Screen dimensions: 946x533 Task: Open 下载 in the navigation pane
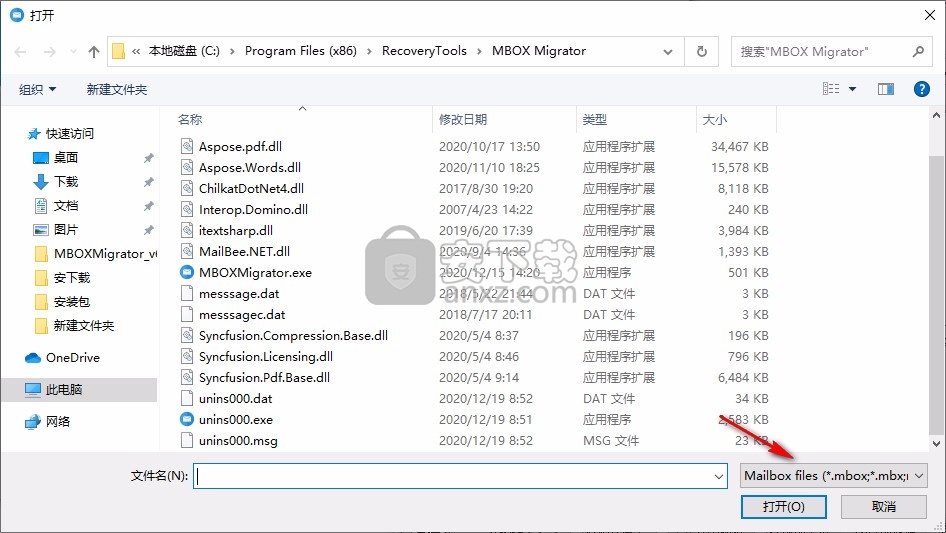[66, 182]
